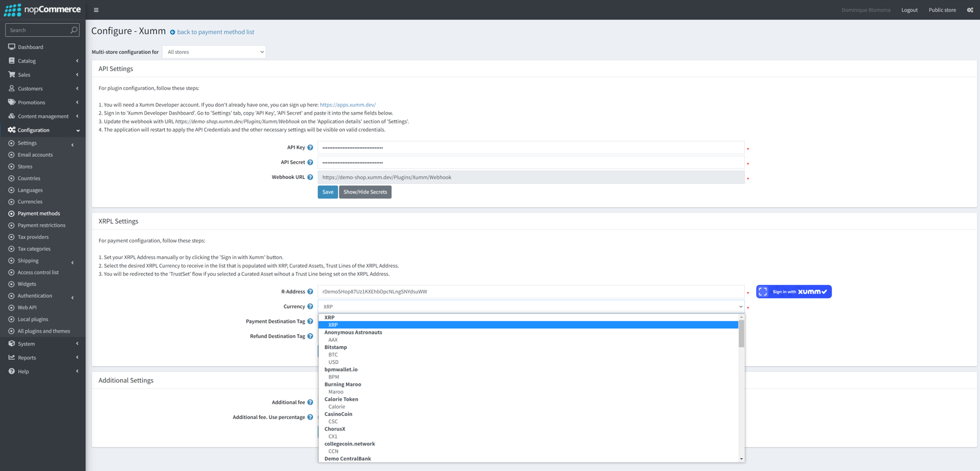
Task: Click Show/Hide Secrets button
Action: 365,192
